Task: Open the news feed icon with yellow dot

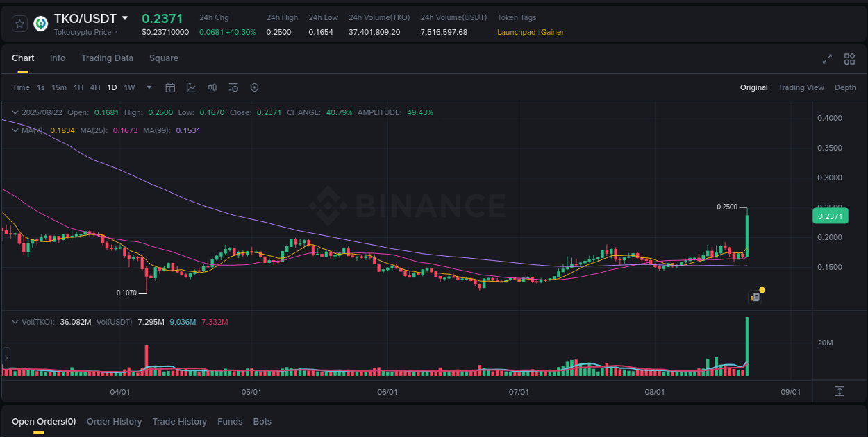Action: 756,297
